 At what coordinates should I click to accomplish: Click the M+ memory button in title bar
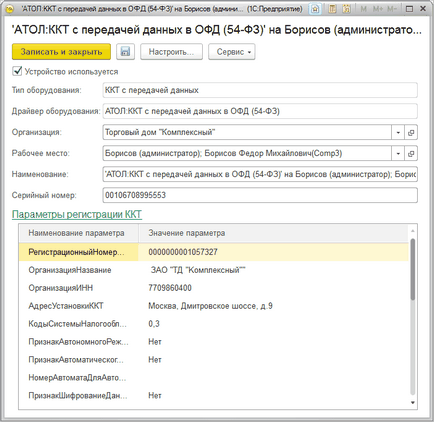click(378, 9)
